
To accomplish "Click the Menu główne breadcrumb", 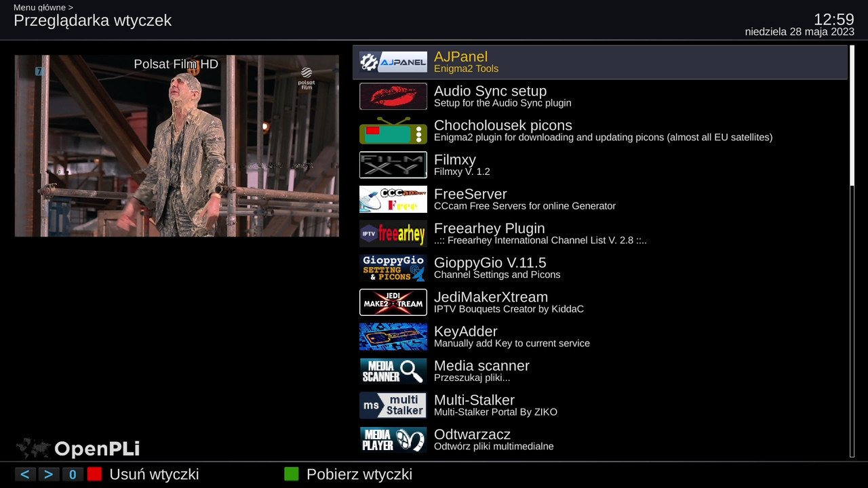I will coord(43,7).
